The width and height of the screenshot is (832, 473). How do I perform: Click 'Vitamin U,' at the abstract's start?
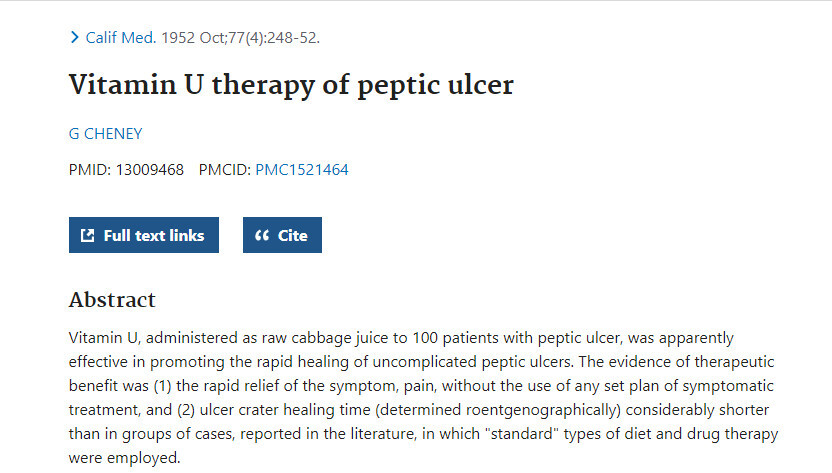pyautogui.click(x=105, y=338)
